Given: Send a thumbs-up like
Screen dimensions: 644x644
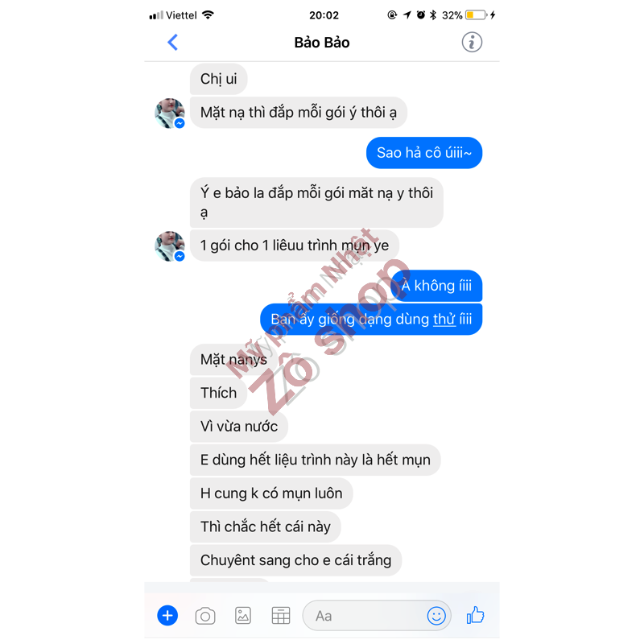Looking at the screenshot, I should [475, 615].
